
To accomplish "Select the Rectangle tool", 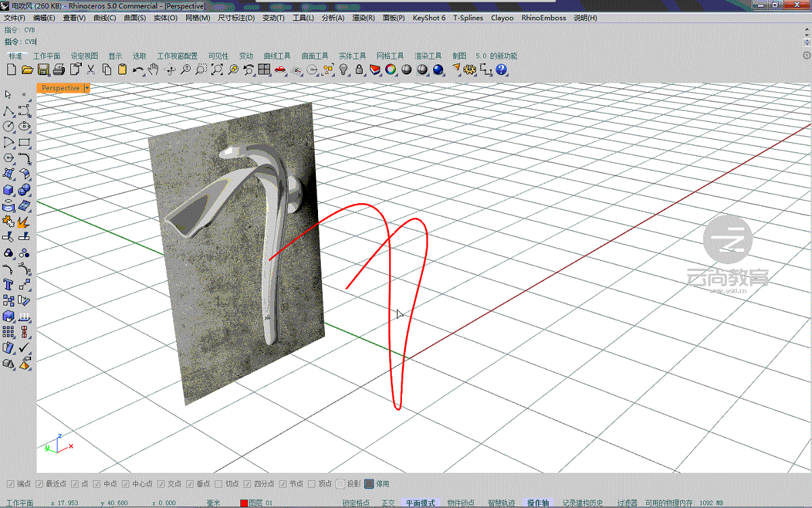I will point(24,142).
